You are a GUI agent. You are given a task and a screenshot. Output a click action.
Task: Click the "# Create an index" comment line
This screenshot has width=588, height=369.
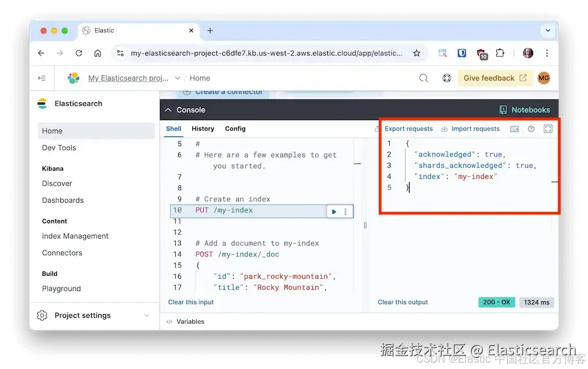coord(233,199)
